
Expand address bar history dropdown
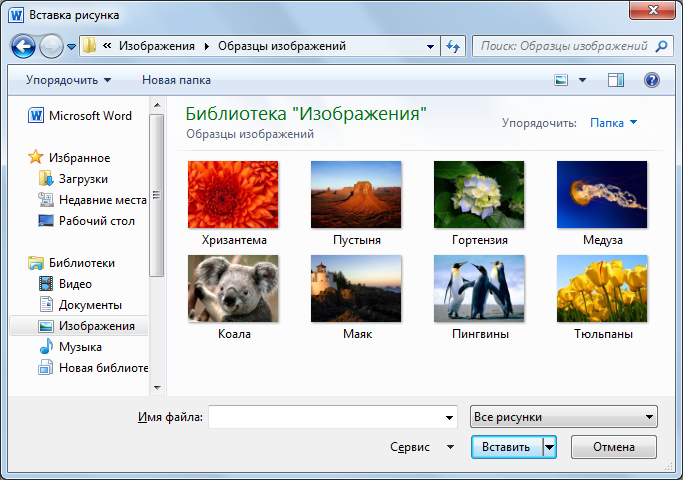pos(430,46)
